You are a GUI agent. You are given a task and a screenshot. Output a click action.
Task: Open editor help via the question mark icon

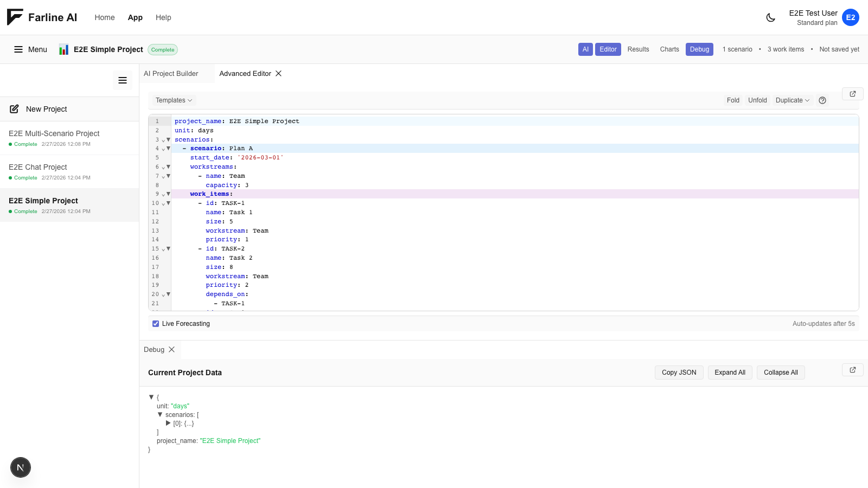pyautogui.click(x=822, y=100)
